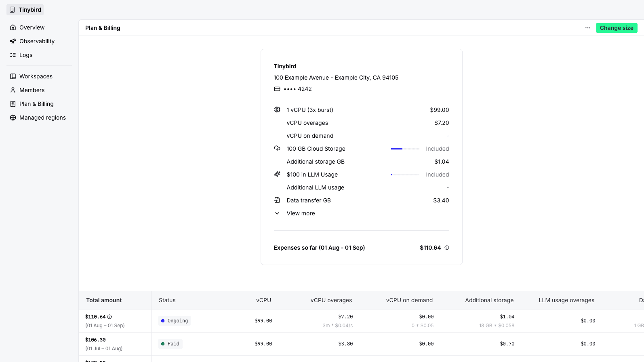Viewport: 644px width, 362px height.
Task: Click info icon beside $110.64 expenses total
Action: (447, 248)
